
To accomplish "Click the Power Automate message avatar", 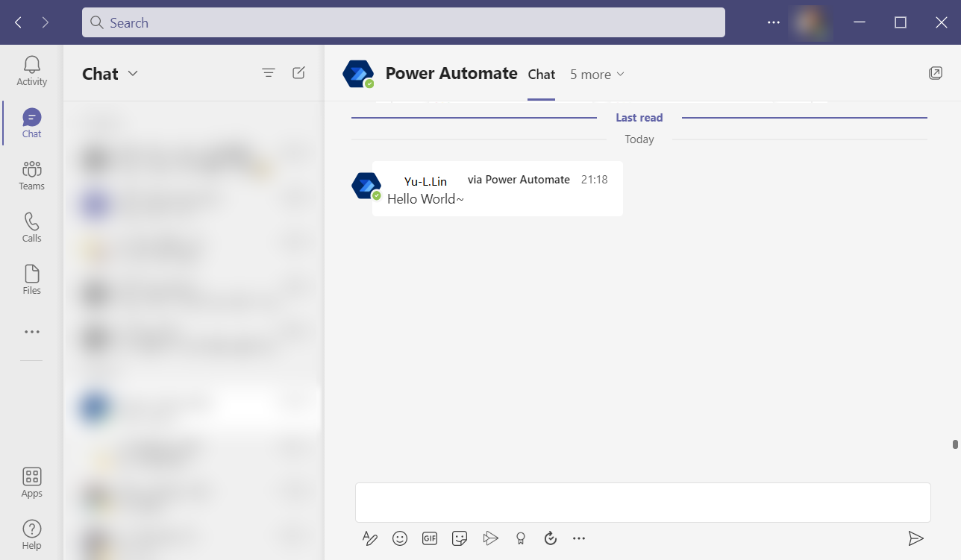I will (366, 186).
